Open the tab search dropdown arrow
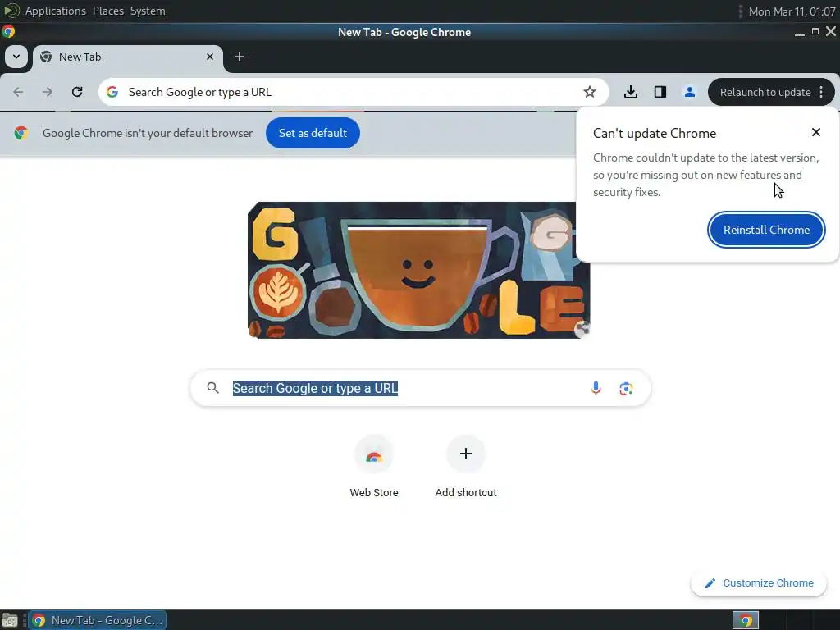 16,57
